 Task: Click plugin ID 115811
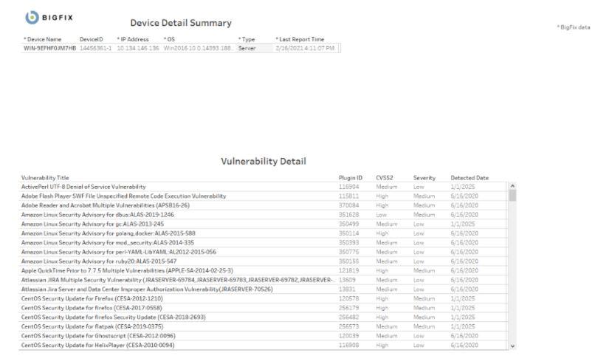click(x=348, y=196)
